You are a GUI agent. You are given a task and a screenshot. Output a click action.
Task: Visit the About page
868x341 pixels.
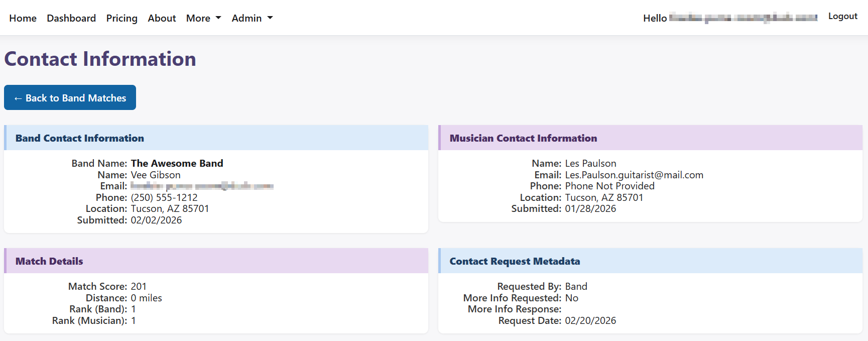pyautogui.click(x=162, y=18)
